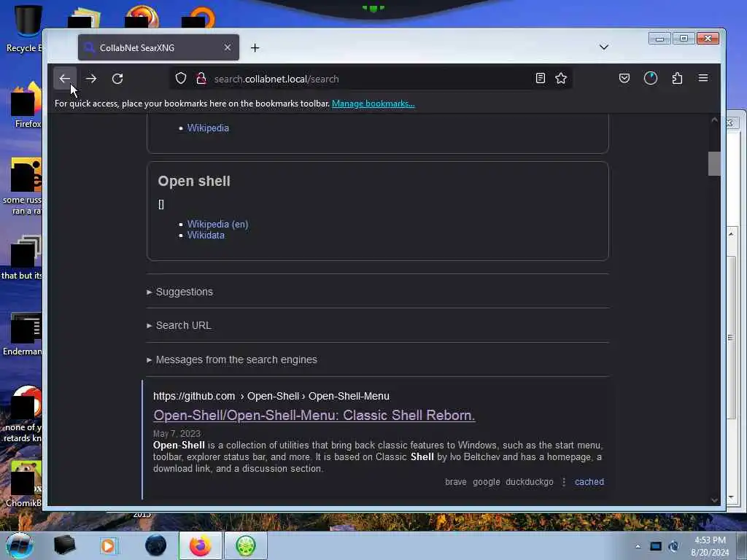Go back using the browser back arrow
The image size is (747, 560).
(x=65, y=79)
